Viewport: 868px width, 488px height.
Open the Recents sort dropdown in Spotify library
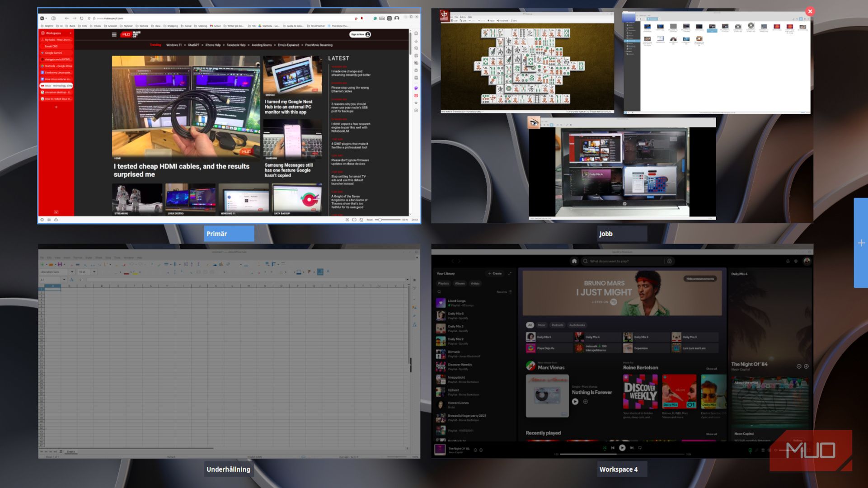(x=504, y=292)
